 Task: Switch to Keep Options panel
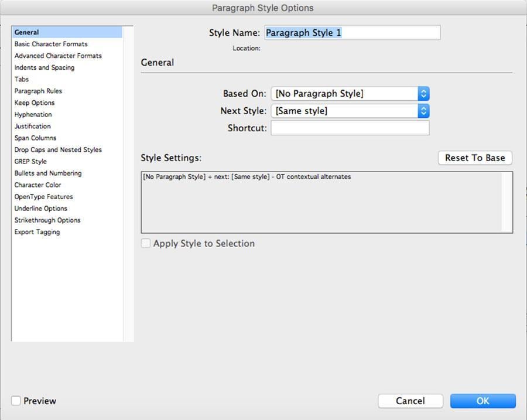35,103
